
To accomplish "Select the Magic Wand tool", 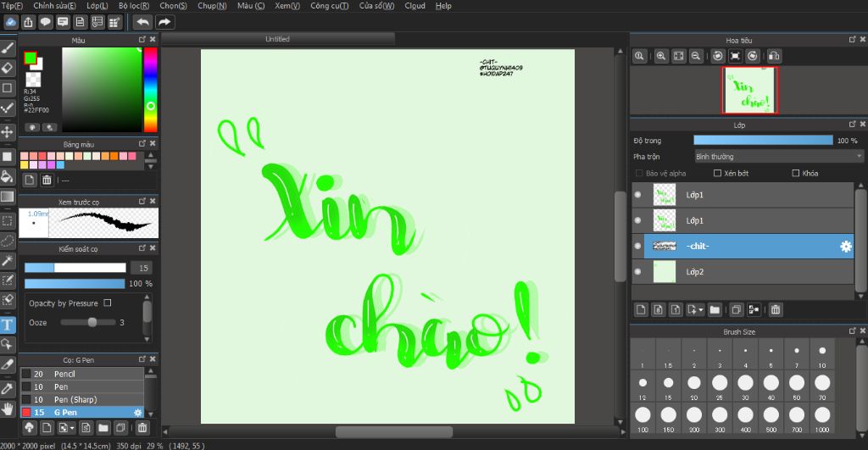I will (x=7, y=260).
